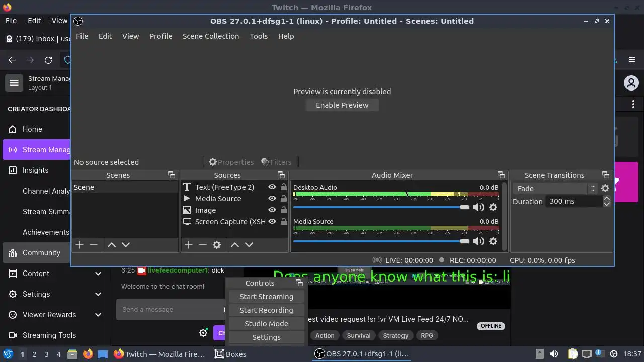Open OBS Scene Collection menu

pyautogui.click(x=211, y=36)
